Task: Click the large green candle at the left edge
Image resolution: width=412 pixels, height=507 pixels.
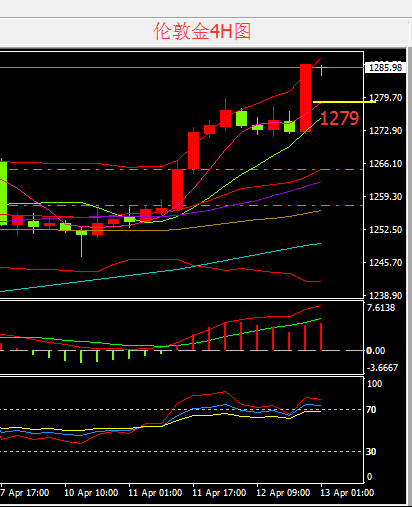Action: 3,193
